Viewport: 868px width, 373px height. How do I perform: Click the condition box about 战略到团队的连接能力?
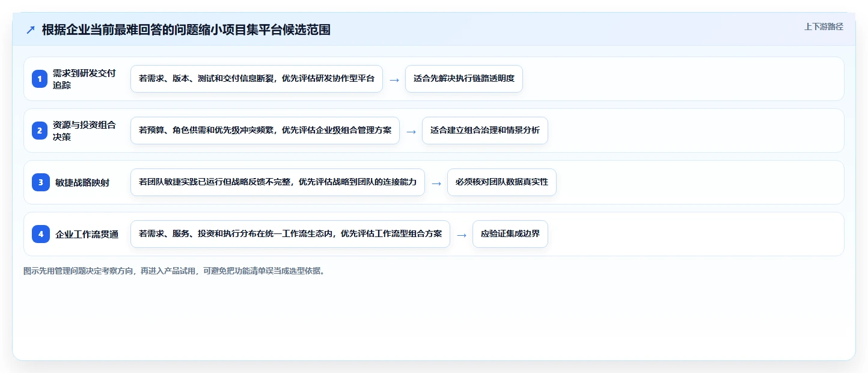coord(278,182)
